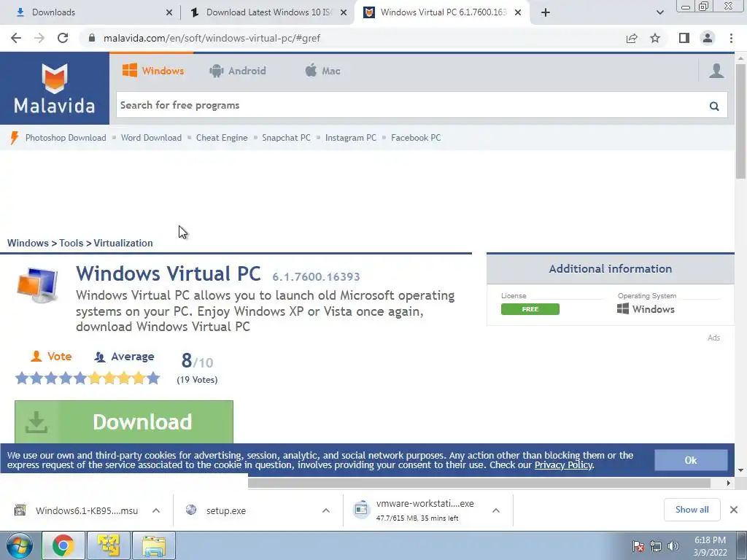
Task: Click the Malavida logo
Action: click(54, 88)
